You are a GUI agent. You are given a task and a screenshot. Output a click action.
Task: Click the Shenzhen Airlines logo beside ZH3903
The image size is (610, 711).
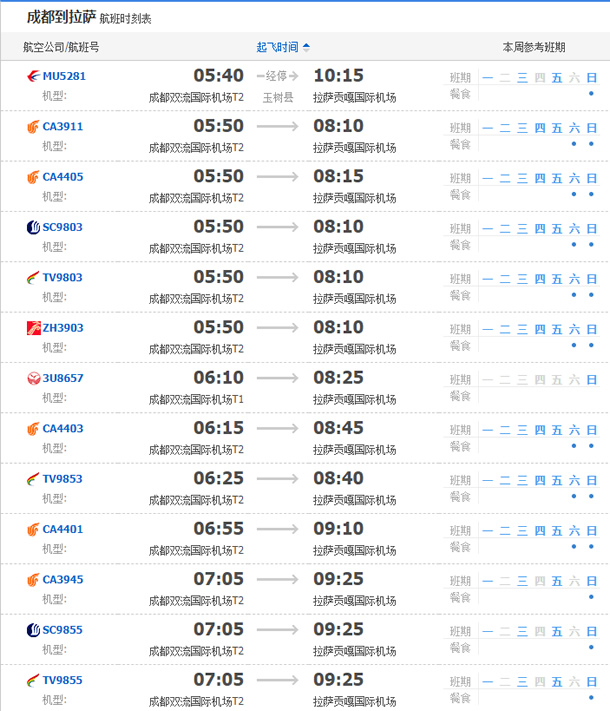34,327
